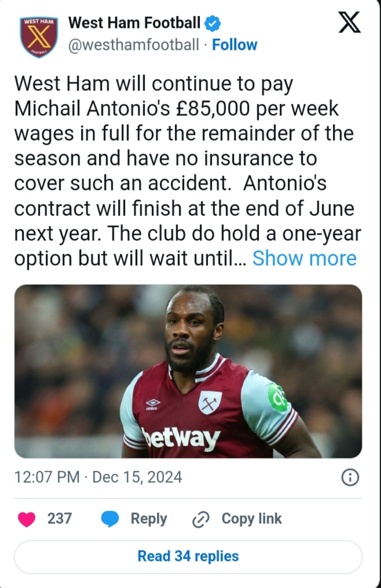
Task: Click the Read 34 replies button
Action: point(188,556)
